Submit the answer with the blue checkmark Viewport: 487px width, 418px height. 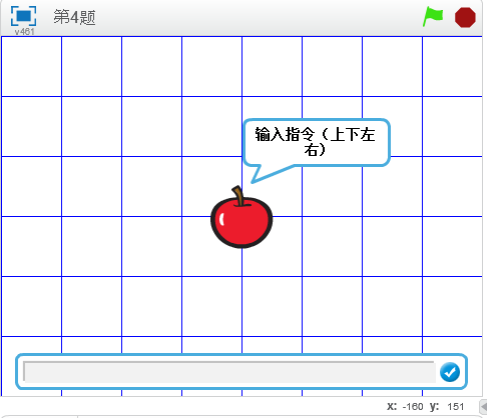click(x=450, y=372)
